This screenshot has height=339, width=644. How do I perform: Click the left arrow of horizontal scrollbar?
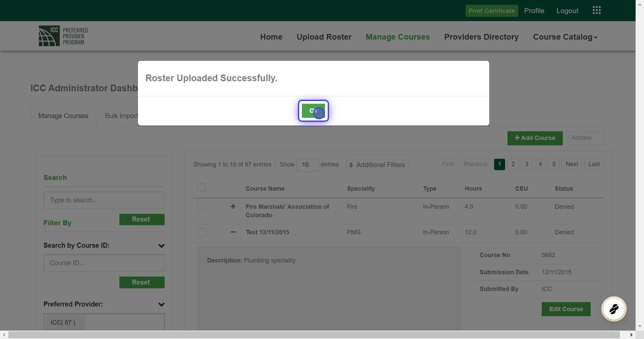pyautogui.click(x=4, y=335)
